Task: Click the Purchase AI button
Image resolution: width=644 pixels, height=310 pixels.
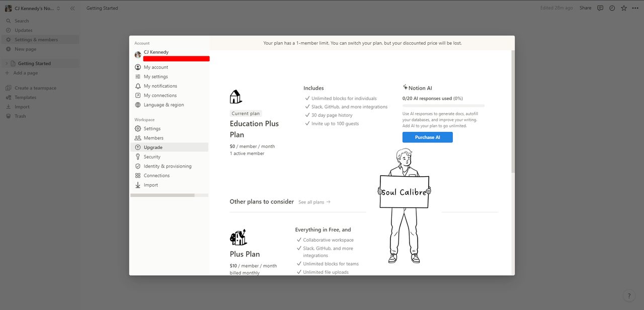Action: 428,137
